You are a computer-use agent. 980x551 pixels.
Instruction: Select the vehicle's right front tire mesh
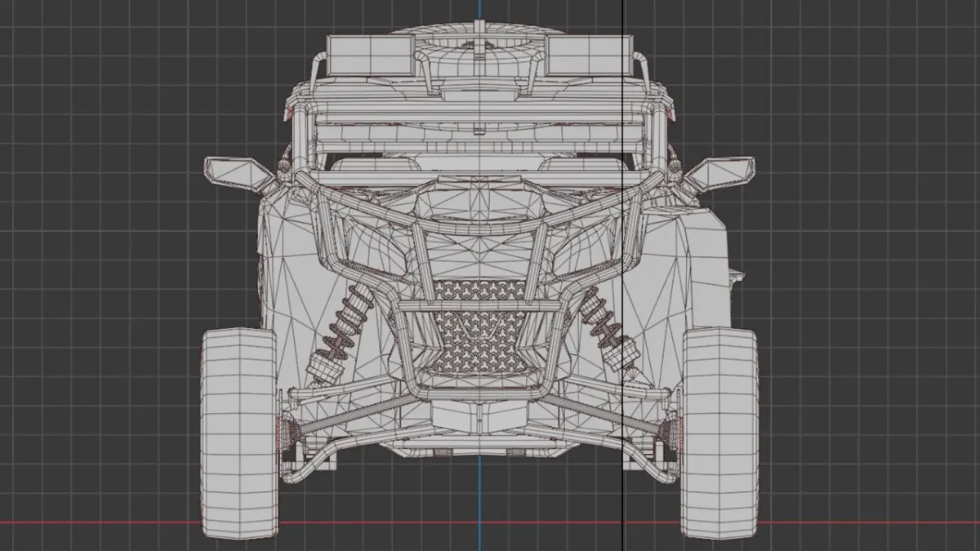[719, 433]
